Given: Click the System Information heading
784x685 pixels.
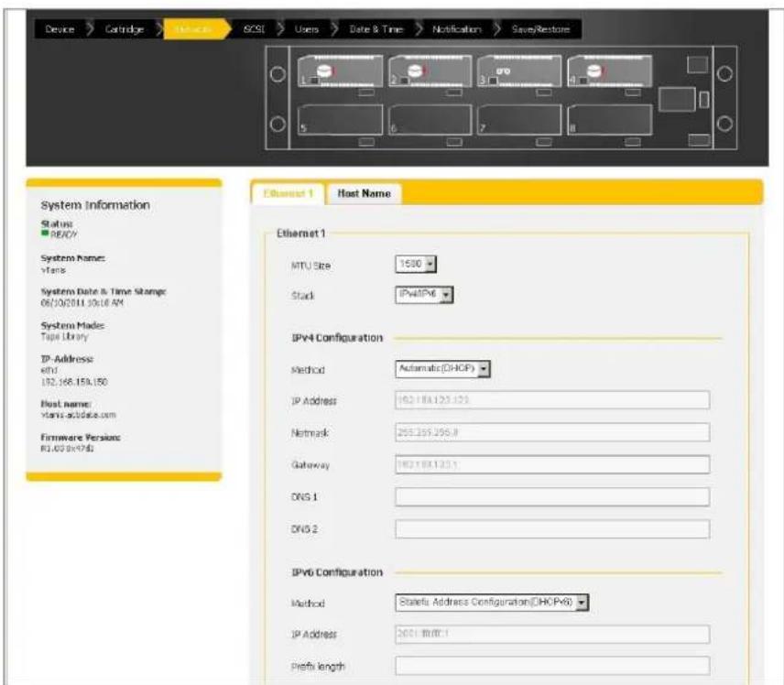Looking at the screenshot, I should tap(95, 205).
